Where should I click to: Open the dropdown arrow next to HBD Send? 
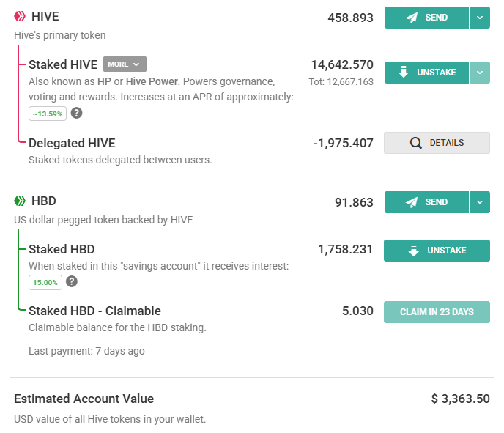click(x=480, y=201)
